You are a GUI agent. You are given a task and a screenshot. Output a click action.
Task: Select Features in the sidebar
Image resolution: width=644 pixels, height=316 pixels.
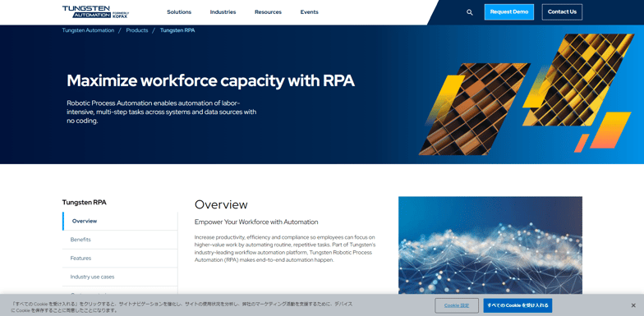pyautogui.click(x=120, y=258)
